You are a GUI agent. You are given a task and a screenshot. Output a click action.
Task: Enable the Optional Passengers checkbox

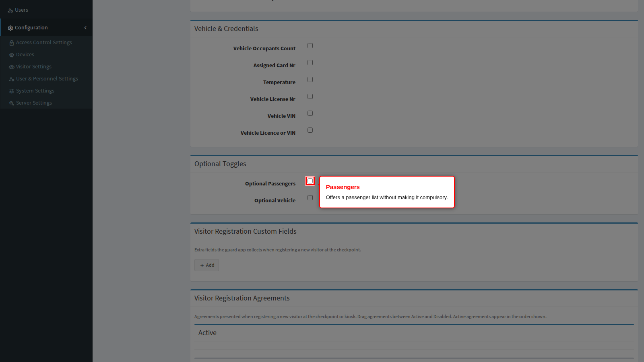coord(310,181)
